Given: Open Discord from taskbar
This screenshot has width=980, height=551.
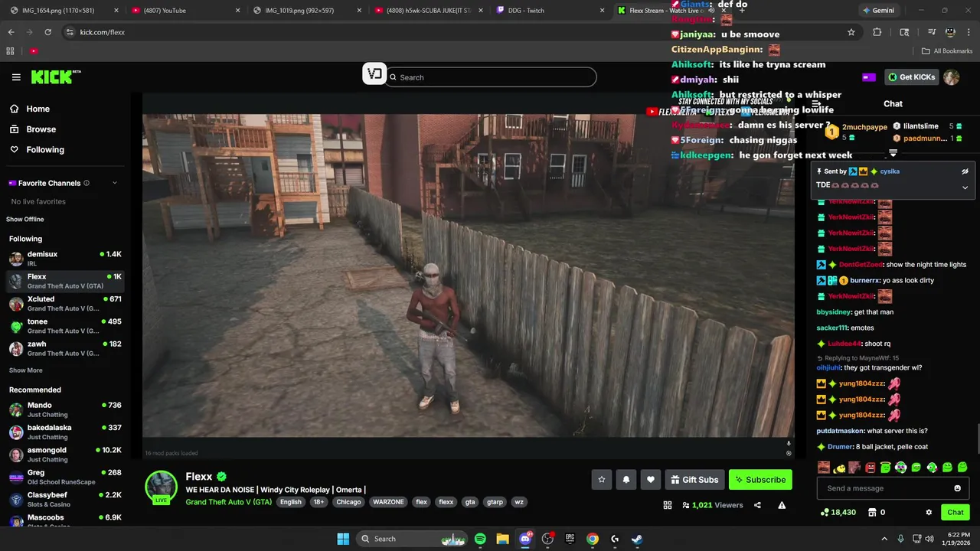Looking at the screenshot, I should (525, 539).
